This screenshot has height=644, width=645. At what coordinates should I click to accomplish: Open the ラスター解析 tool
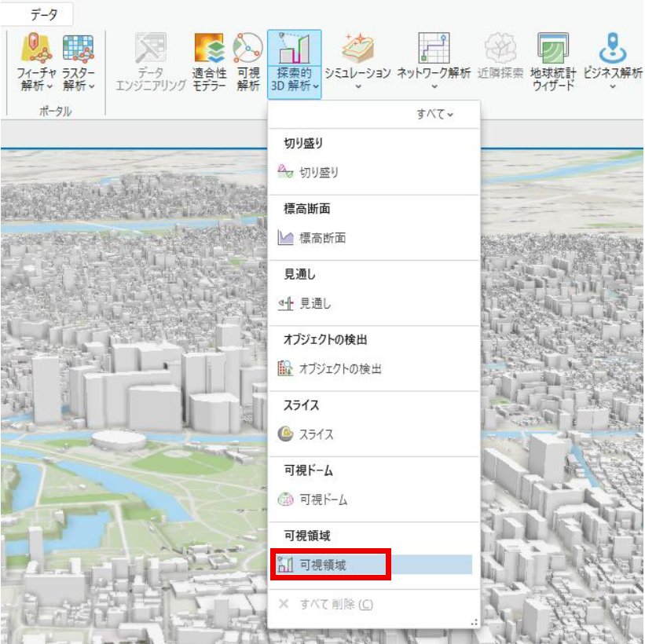click(77, 47)
